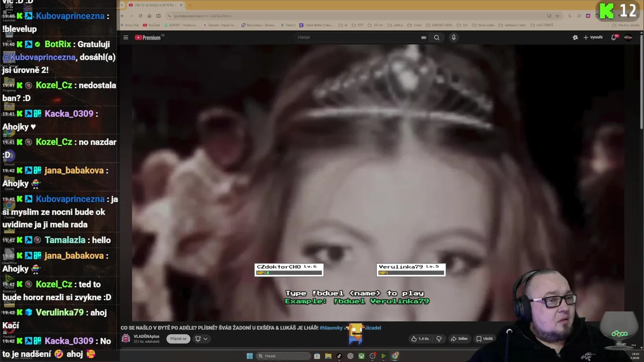This screenshot has height=362, width=644.
Task: Open the YouTube guide hamburger menu
Action: [126, 37]
